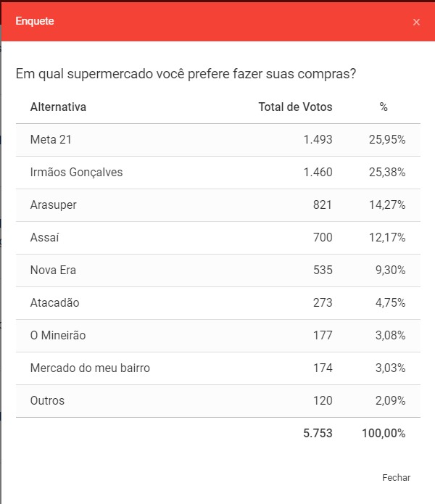The image size is (435, 504).
Task: Click the supermarket poll question text
Action: [186, 74]
